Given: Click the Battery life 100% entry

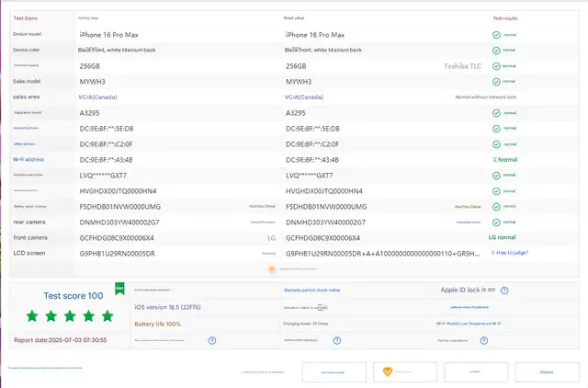Looking at the screenshot, I should tap(157, 324).
